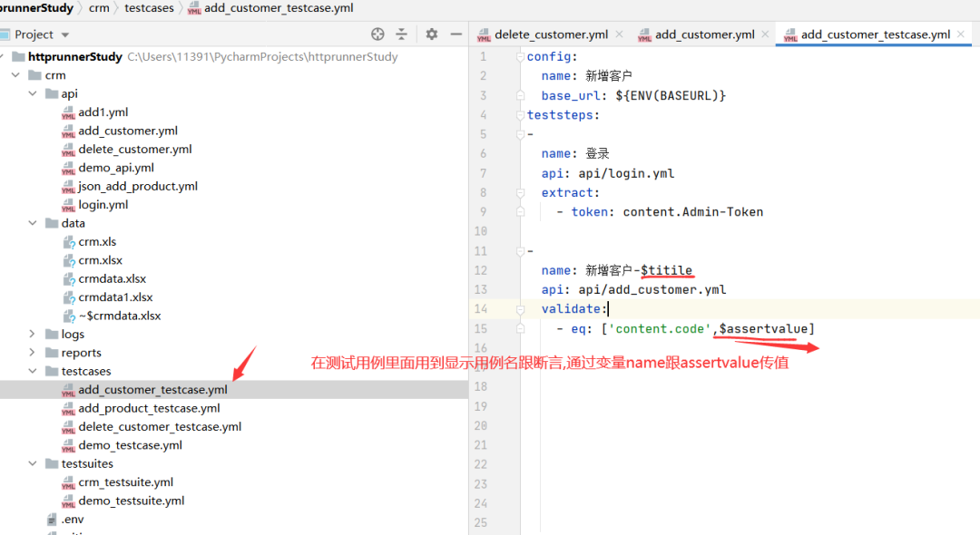The image size is (980, 535).
Task: Select demo_testcase.yml file
Action: 130,445
